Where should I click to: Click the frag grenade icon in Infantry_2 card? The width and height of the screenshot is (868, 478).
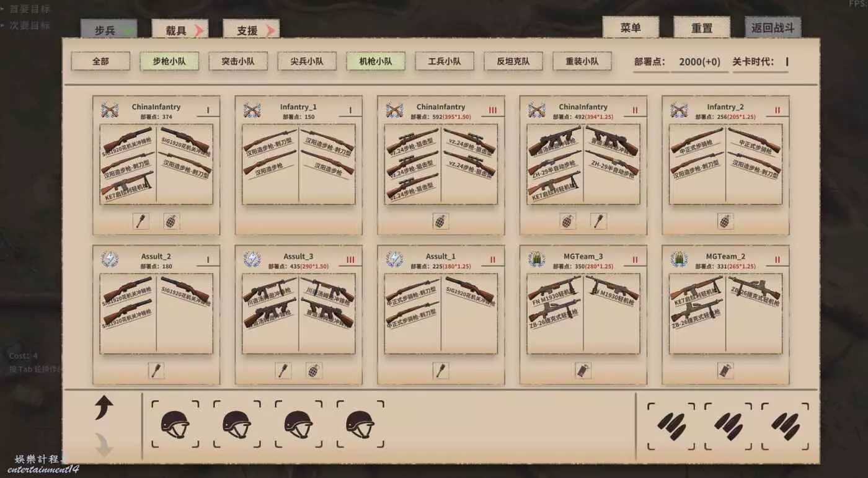pyautogui.click(x=725, y=221)
